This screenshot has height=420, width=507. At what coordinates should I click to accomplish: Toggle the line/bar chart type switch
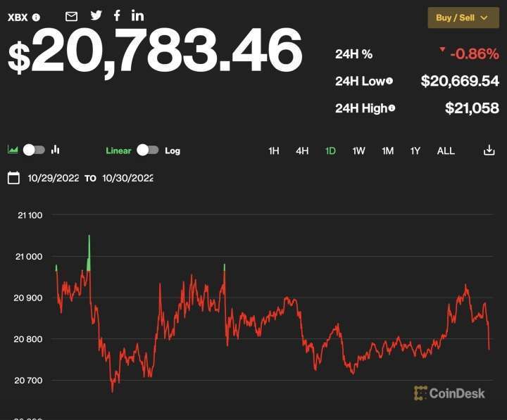pyautogui.click(x=34, y=150)
